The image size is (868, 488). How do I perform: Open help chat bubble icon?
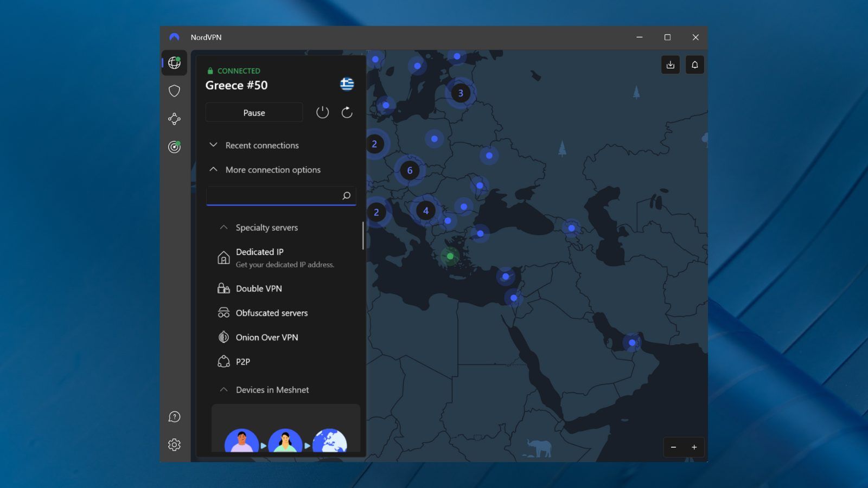(174, 416)
